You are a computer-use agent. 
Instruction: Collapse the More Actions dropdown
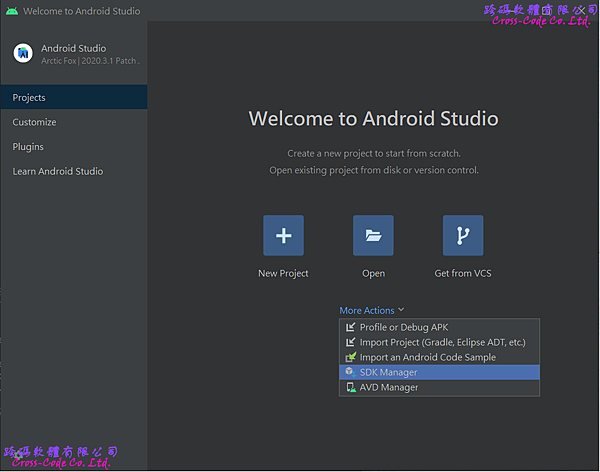[x=367, y=310]
